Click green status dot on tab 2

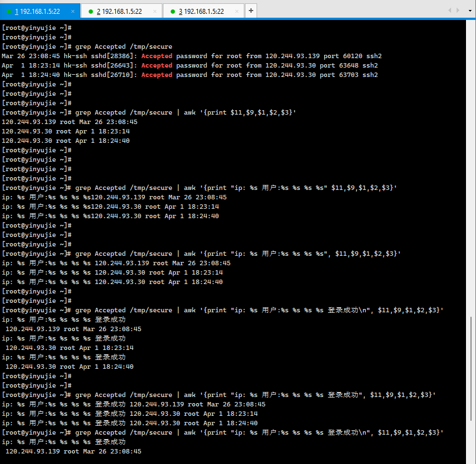coord(90,12)
